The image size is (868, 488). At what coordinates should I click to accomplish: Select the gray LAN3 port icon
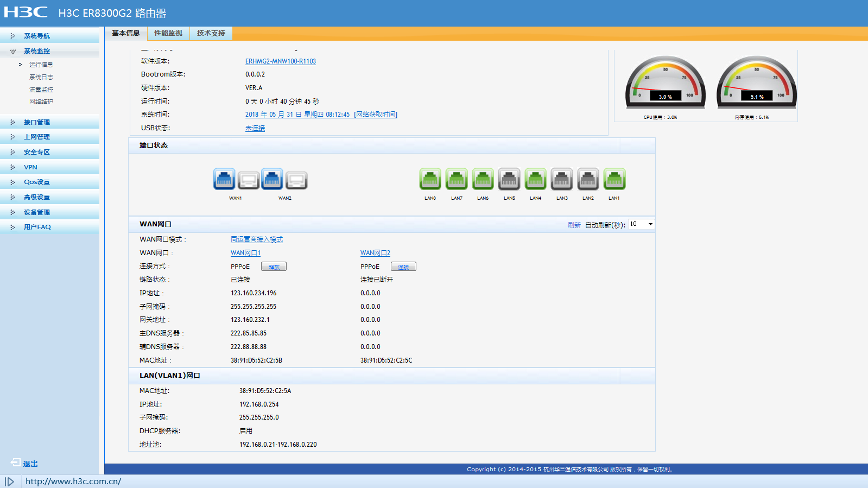coord(562,179)
